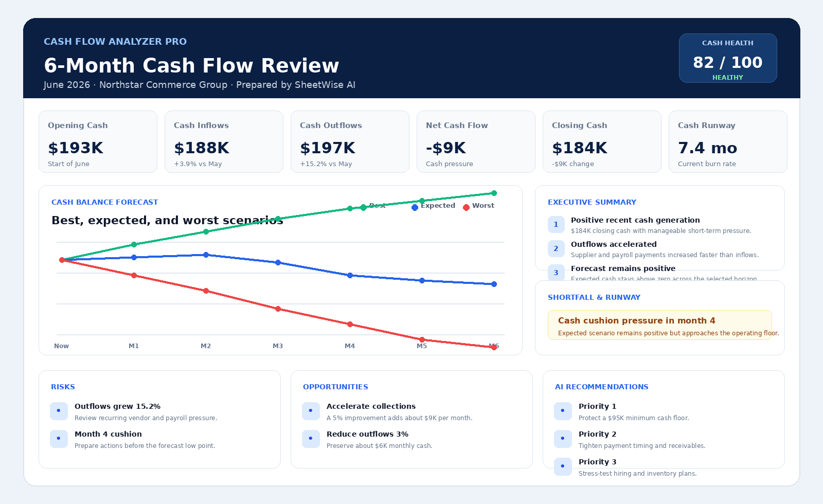Screen dimensions: 823x504
Task: Click the bullet icon beside Priority 1
Action: point(563,411)
